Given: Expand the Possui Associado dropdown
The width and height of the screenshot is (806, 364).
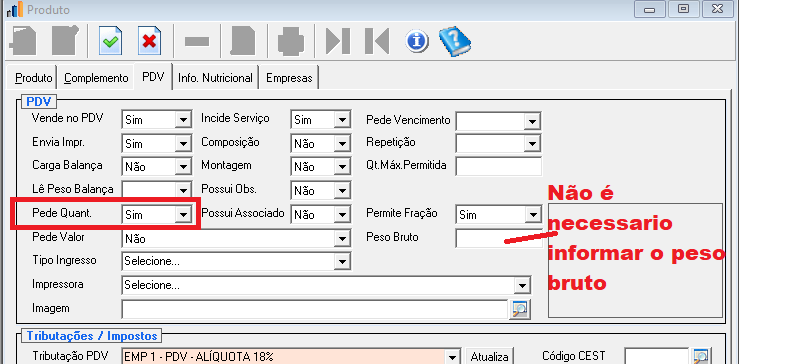Looking at the screenshot, I should [342, 214].
